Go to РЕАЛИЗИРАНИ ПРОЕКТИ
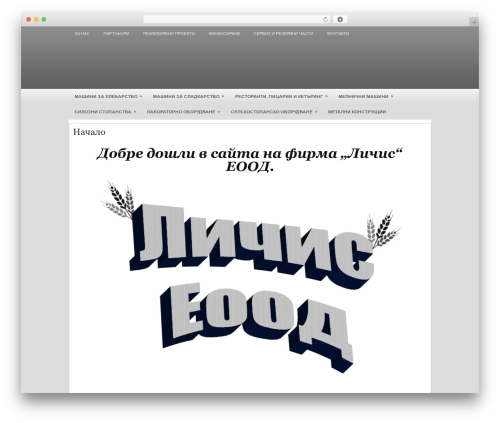The height and width of the screenshot is (423, 500). tap(169, 34)
